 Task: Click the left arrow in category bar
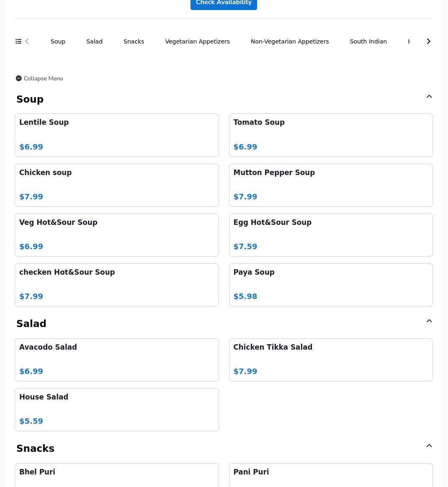tap(27, 41)
